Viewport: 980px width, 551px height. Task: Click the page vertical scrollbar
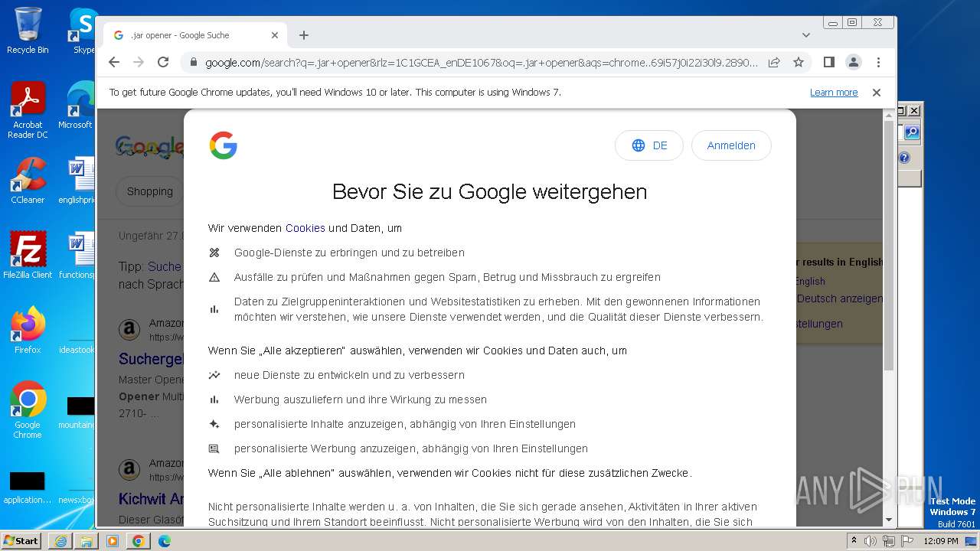click(889, 246)
